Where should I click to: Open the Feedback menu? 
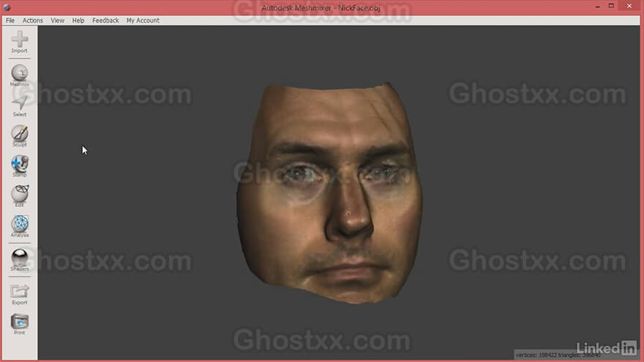click(105, 20)
